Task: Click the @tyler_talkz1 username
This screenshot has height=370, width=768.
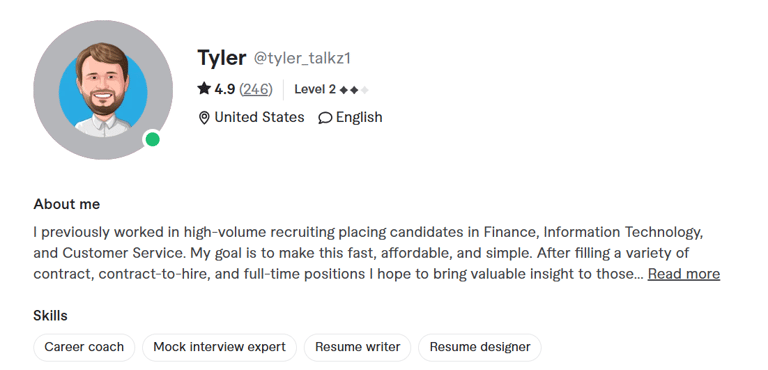Action: coord(302,58)
